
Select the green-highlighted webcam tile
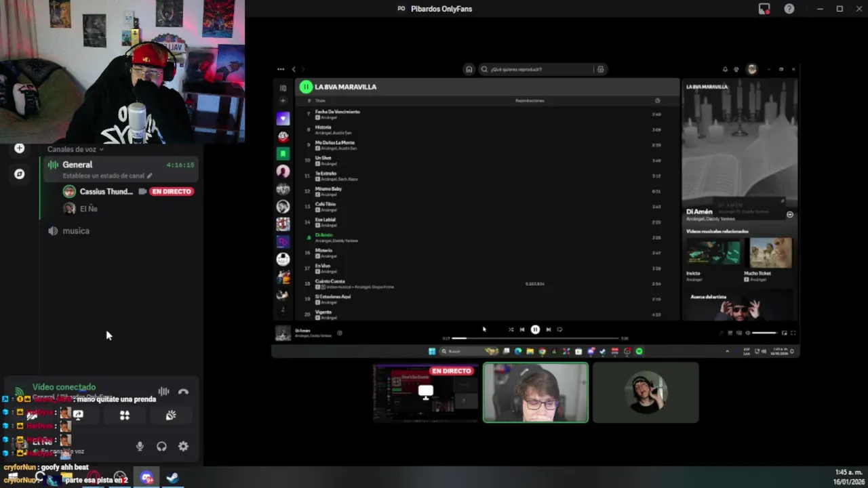[x=536, y=392]
